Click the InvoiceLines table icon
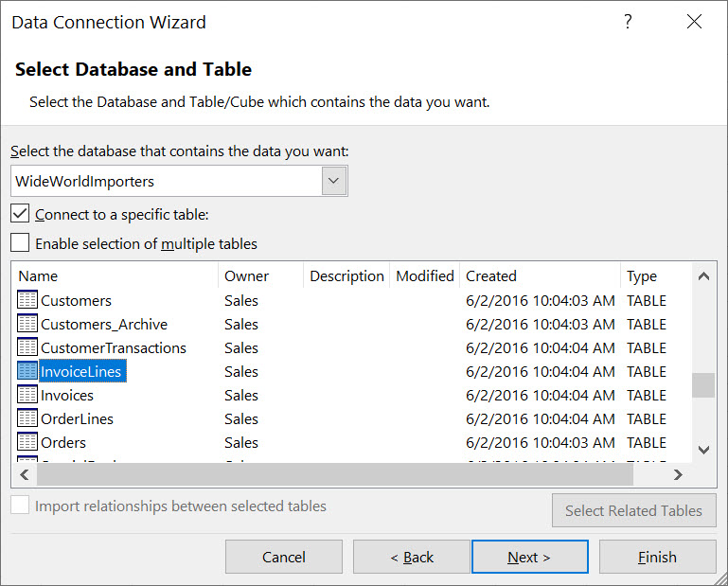 coord(27,372)
